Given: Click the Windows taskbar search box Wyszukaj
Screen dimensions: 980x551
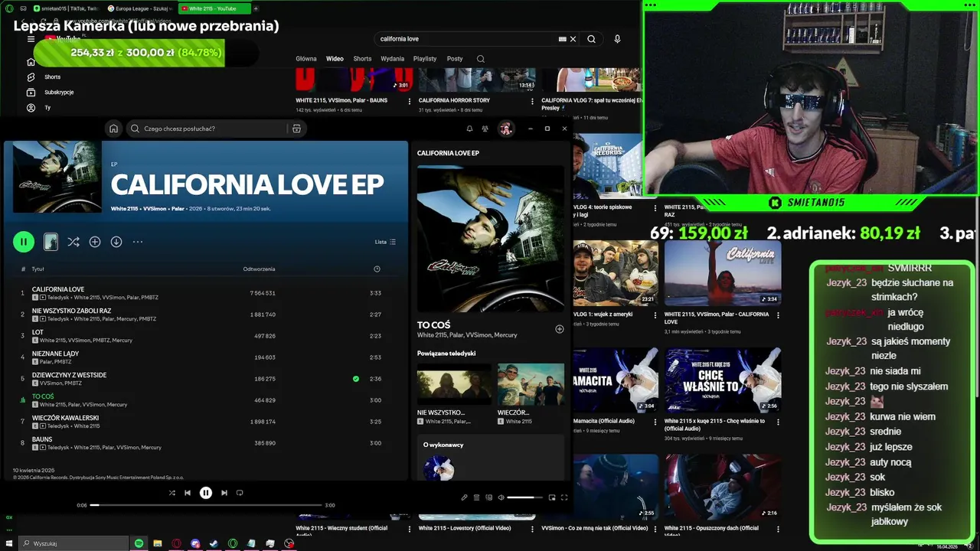Looking at the screenshot, I should pos(72,543).
